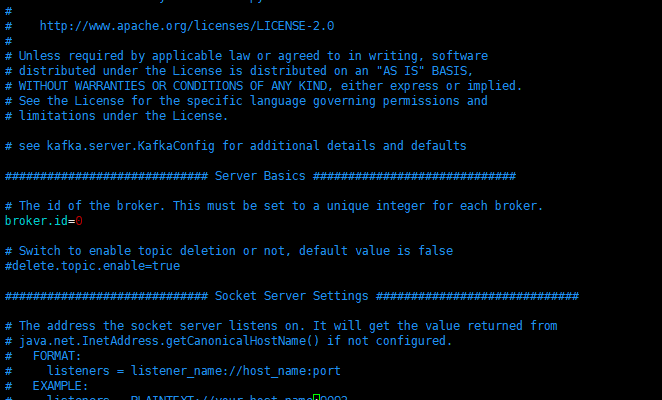Screen dimensions: 662x400
Task: Click the Server Basics section header
Action: click(x=260, y=176)
